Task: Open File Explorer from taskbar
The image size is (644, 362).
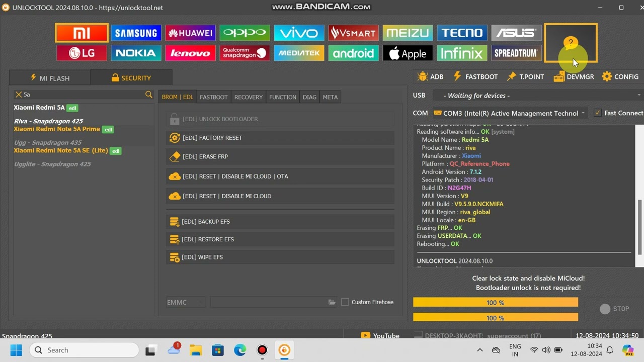Action: coord(196,350)
